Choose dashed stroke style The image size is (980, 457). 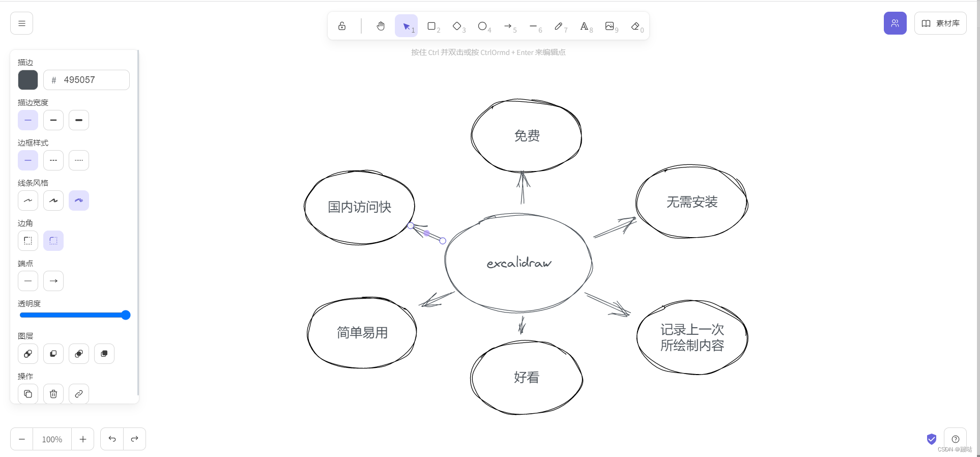pos(53,160)
